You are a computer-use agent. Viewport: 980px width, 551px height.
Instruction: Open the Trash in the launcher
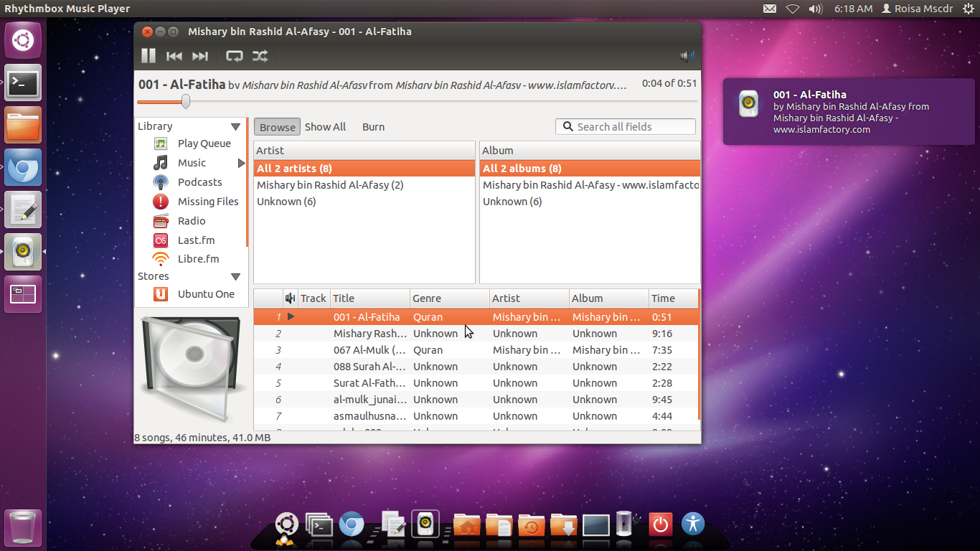[x=23, y=528]
